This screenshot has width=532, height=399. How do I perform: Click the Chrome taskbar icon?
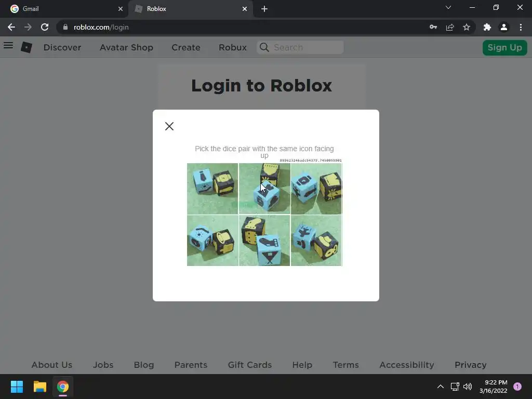[63, 387]
